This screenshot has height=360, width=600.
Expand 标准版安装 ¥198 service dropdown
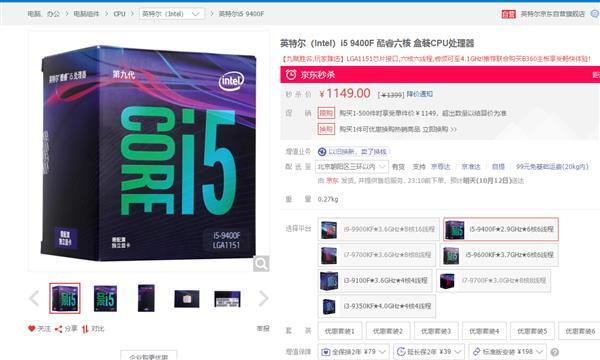(x=507, y=352)
